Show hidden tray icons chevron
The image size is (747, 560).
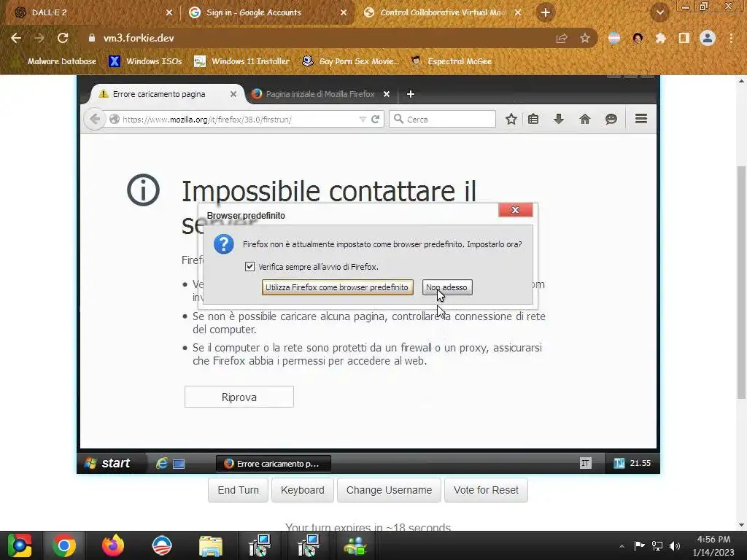622,546
